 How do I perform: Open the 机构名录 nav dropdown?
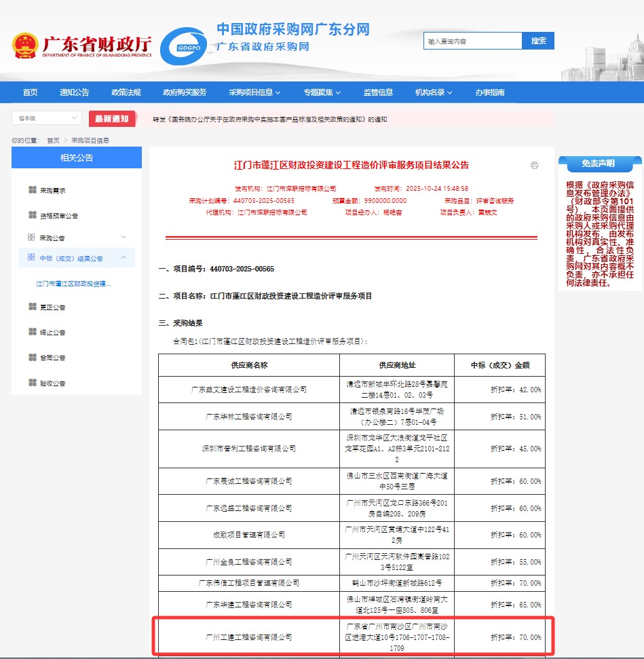434,92
